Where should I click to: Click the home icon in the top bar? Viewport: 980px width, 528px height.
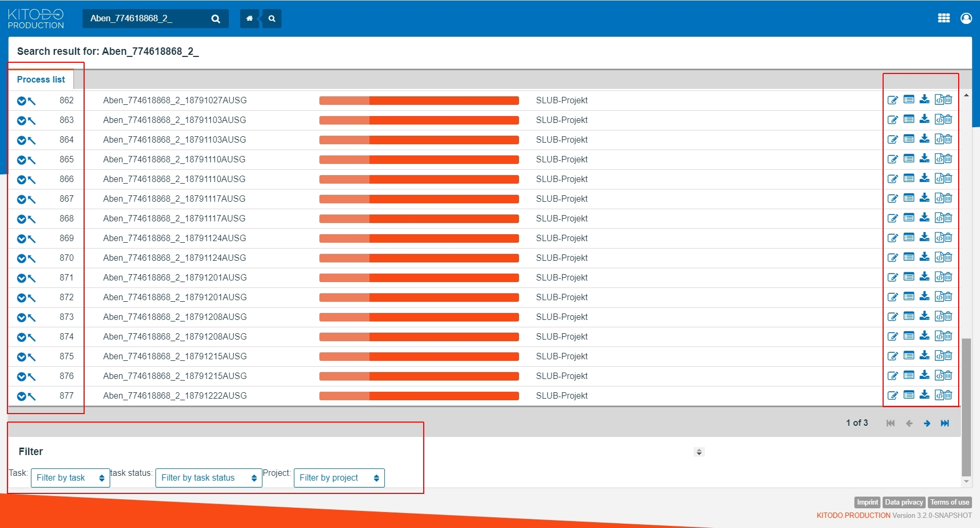pos(249,18)
